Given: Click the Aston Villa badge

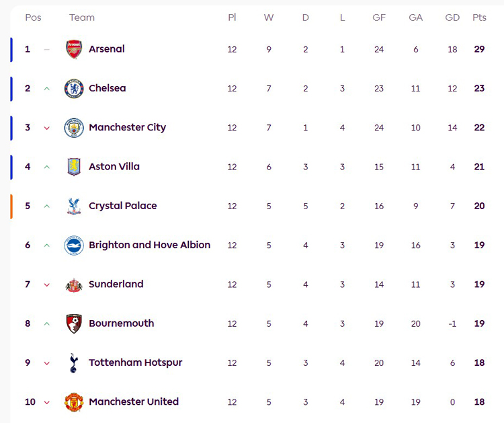Looking at the screenshot, I should tap(73, 167).
